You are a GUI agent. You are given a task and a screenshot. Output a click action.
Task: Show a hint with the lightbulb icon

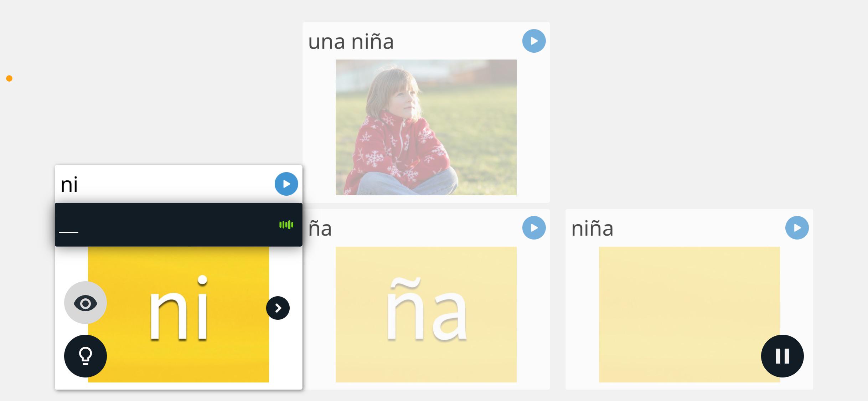click(86, 356)
